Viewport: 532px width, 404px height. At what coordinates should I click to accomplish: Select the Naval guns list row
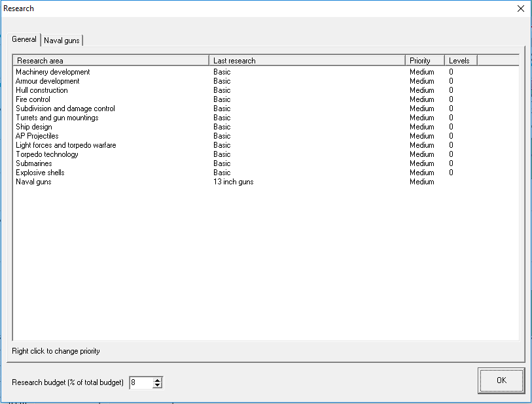pos(33,182)
